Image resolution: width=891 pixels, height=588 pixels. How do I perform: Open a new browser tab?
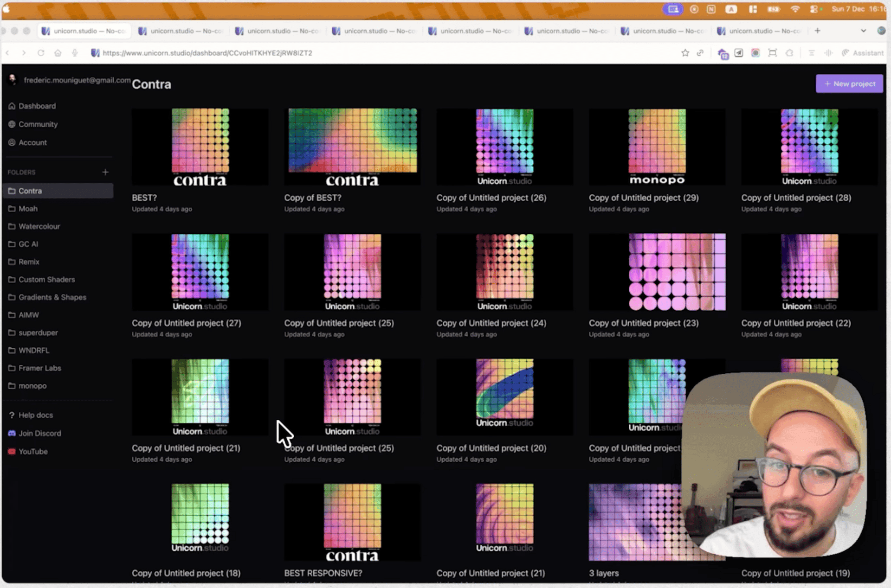coord(817,31)
